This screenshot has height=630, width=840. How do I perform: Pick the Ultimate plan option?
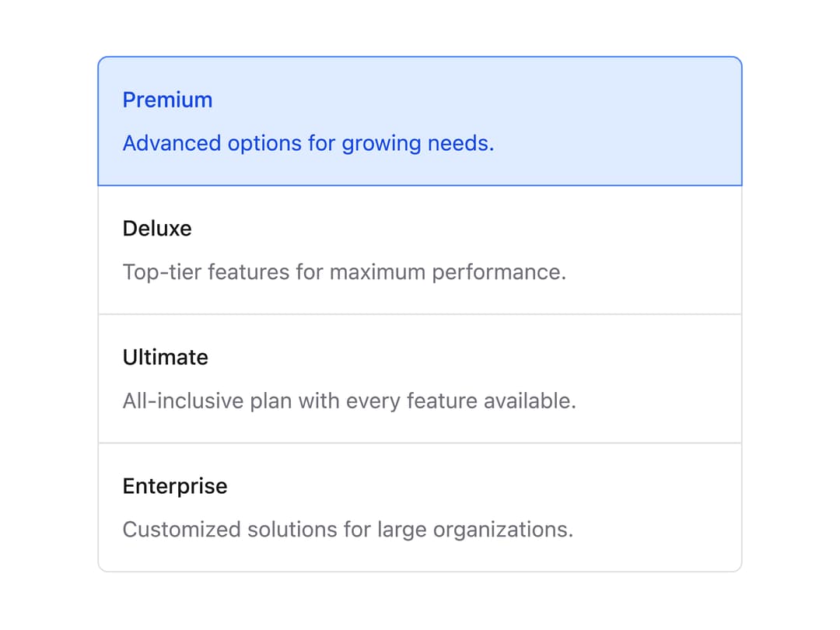tap(420, 379)
